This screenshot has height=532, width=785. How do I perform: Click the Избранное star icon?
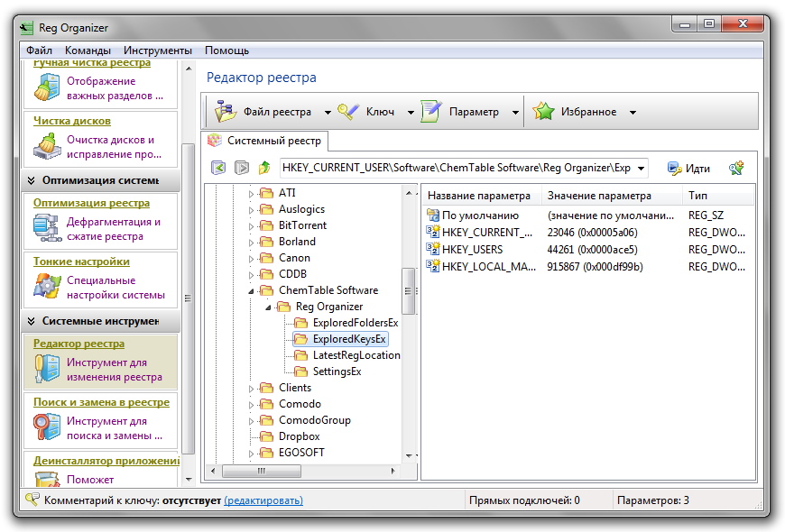click(x=543, y=111)
